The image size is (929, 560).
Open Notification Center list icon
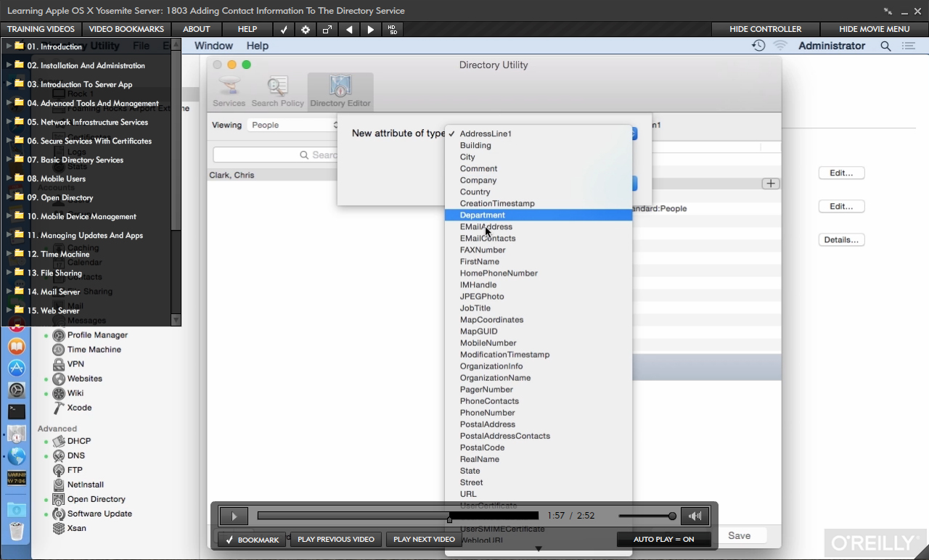908,46
